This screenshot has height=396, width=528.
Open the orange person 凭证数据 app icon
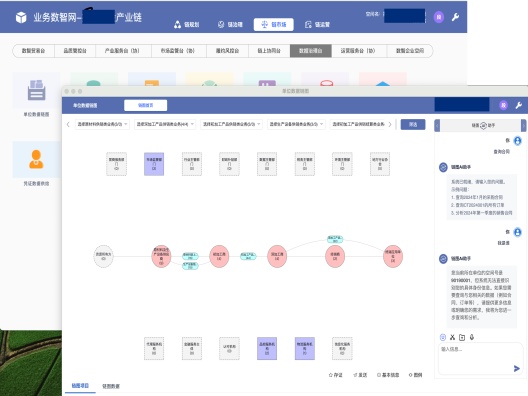(36, 160)
